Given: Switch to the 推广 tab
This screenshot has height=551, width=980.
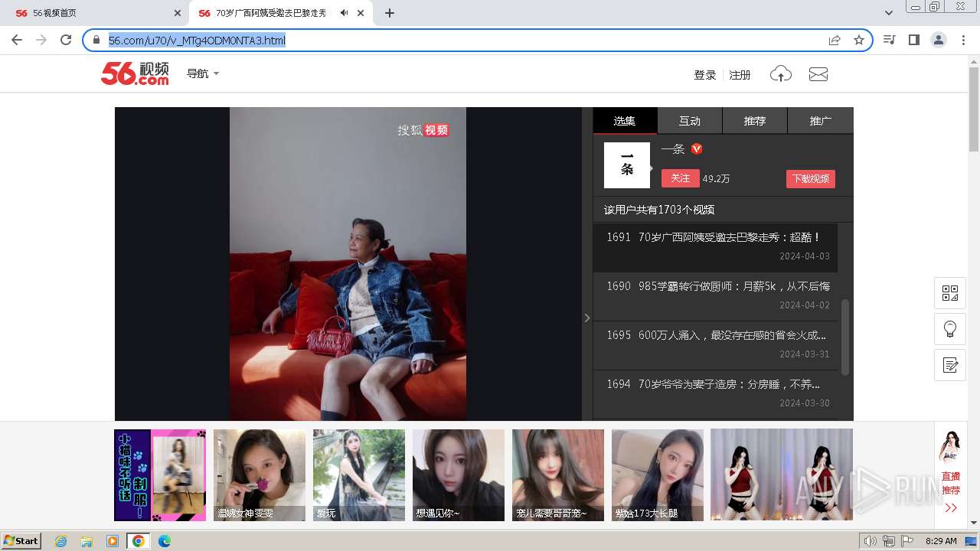Looking at the screenshot, I should coord(821,121).
